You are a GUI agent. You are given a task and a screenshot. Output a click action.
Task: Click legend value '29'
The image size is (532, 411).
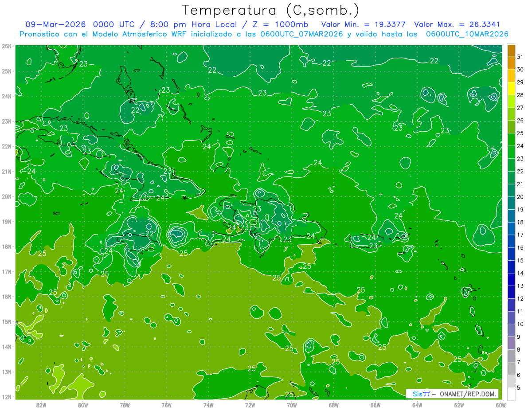[520, 82]
